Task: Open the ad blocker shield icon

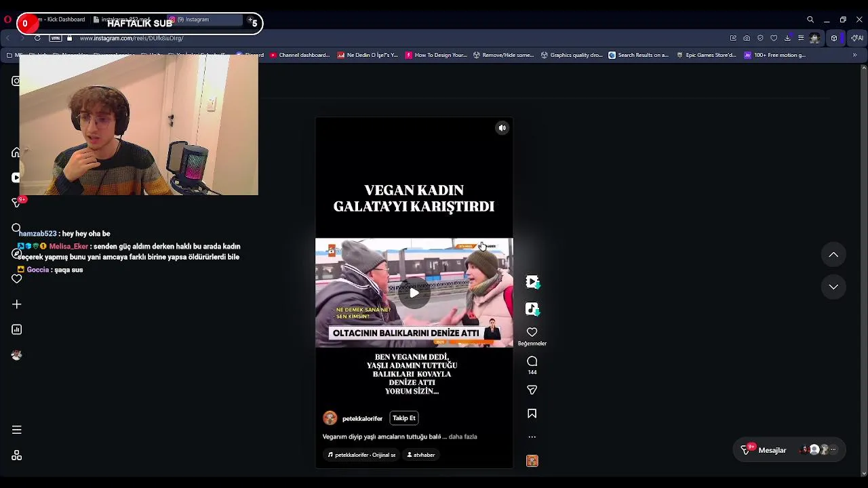Action: pyautogui.click(x=760, y=38)
